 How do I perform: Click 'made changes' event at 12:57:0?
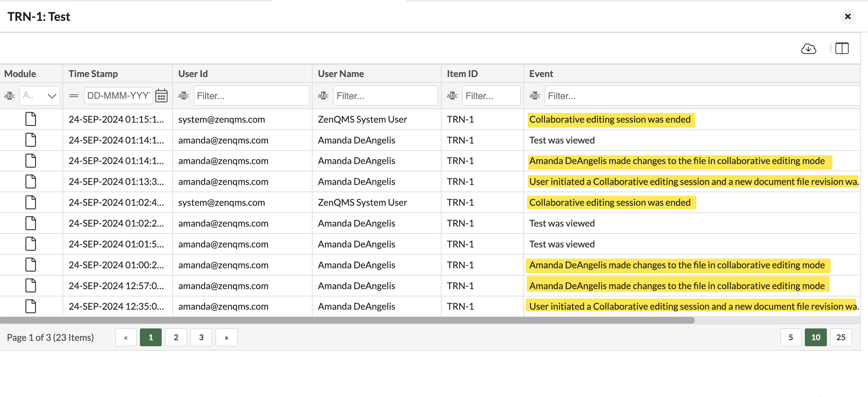click(x=677, y=286)
